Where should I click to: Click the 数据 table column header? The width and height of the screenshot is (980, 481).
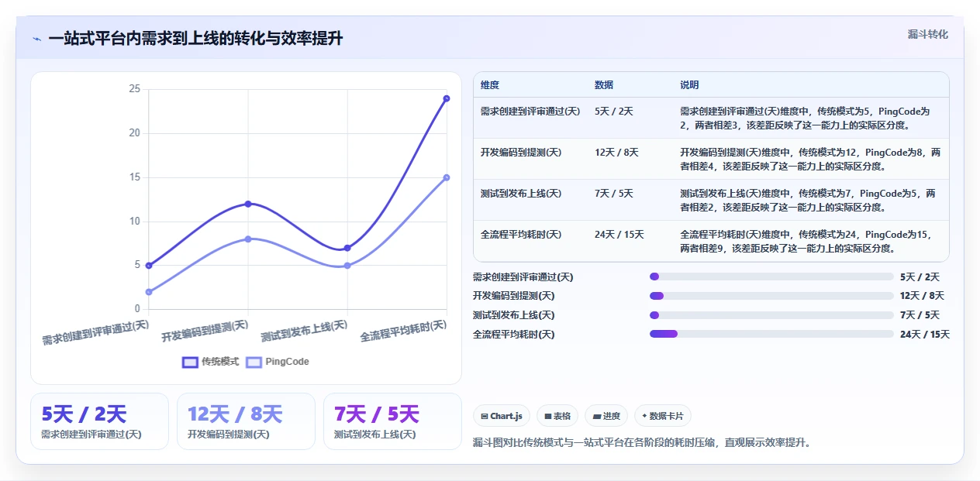coord(604,84)
